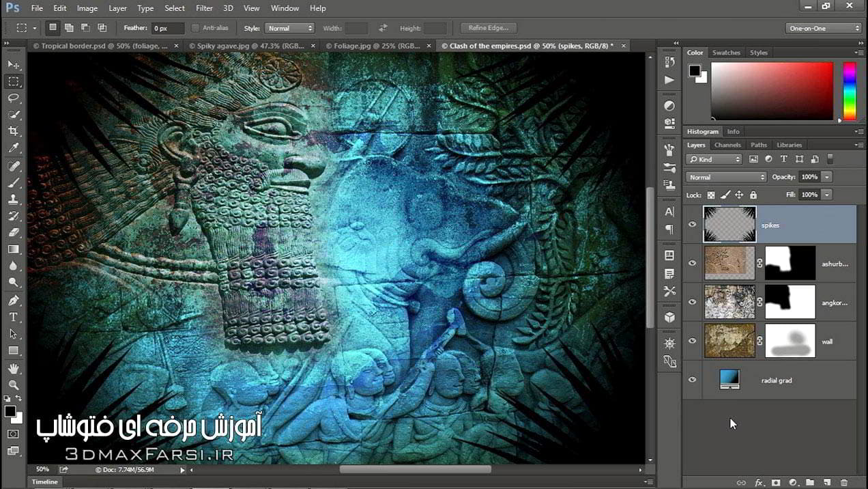
Task: Hide the wall layer
Action: (693, 341)
